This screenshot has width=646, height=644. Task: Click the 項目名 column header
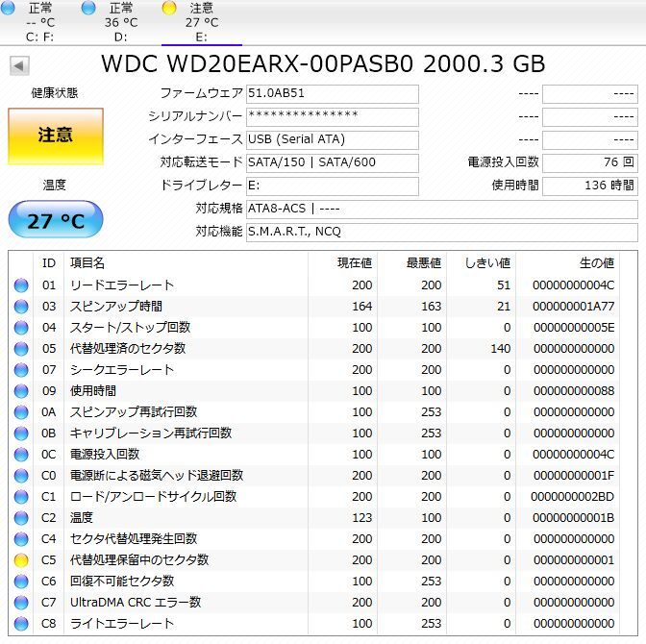[x=87, y=262]
